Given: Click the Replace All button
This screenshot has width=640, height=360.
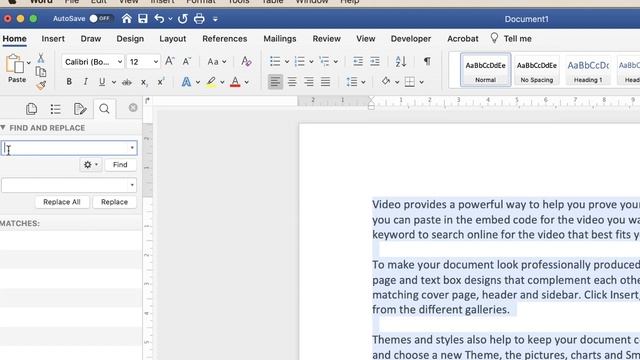Looking at the screenshot, I should pyautogui.click(x=62, y=202).
